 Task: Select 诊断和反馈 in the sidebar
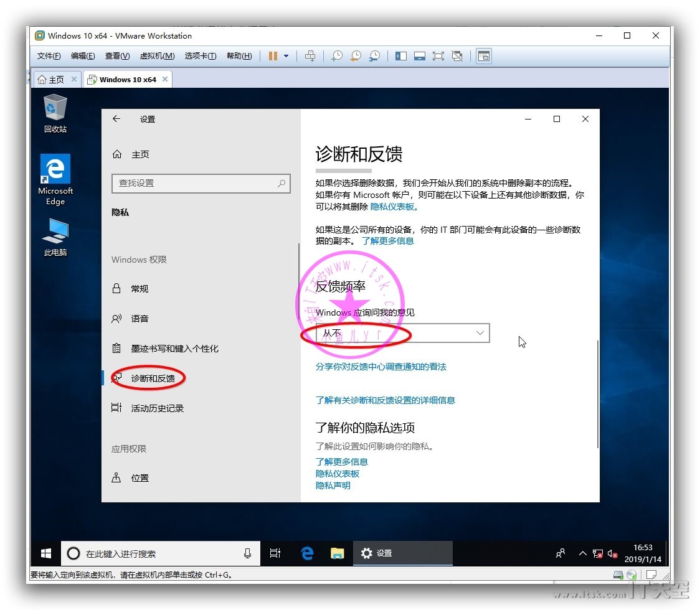(x=201, y=378)
